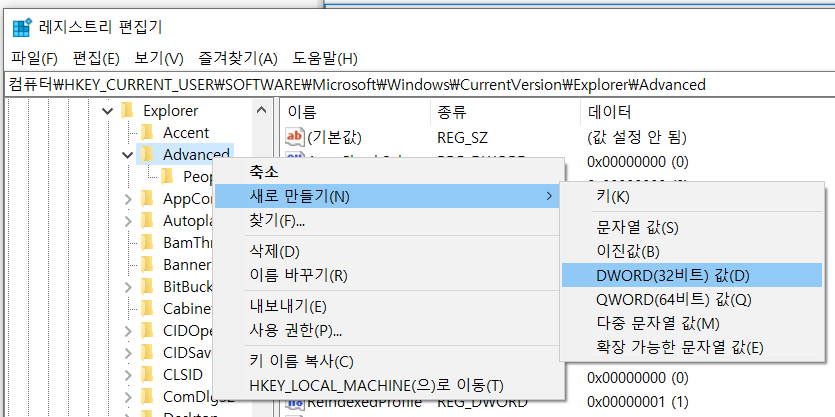Viewport: 835px width, 417px height.
Task: Select the Accent tree item label
Action: tap(186, 133)
